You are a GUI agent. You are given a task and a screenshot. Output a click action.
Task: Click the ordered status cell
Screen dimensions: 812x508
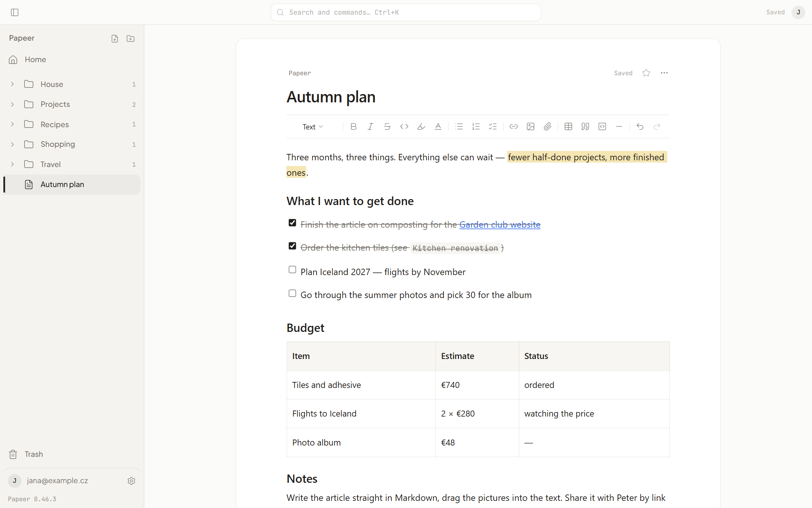pyautogui.click(x=594, y=385)
